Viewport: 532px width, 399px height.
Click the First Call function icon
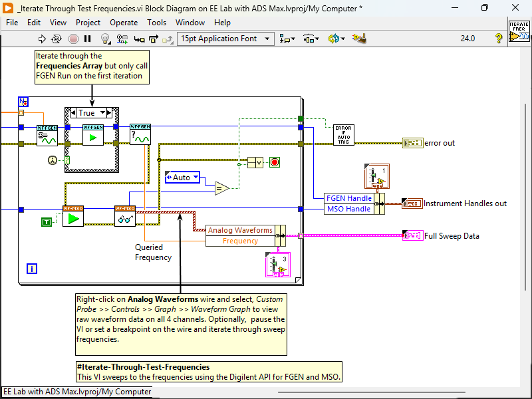point(53,160)
